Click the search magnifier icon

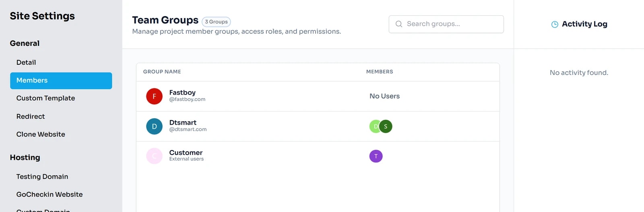click(x=399, y=24)
